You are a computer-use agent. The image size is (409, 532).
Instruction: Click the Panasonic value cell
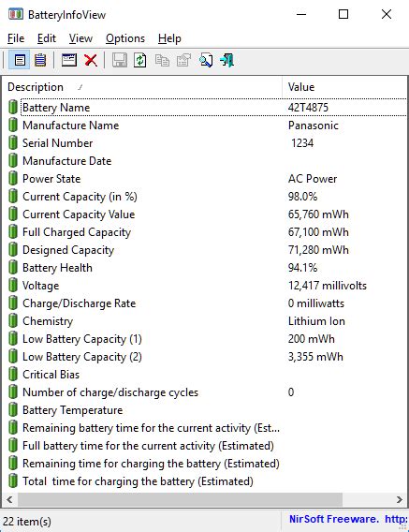tap(313, 126)
